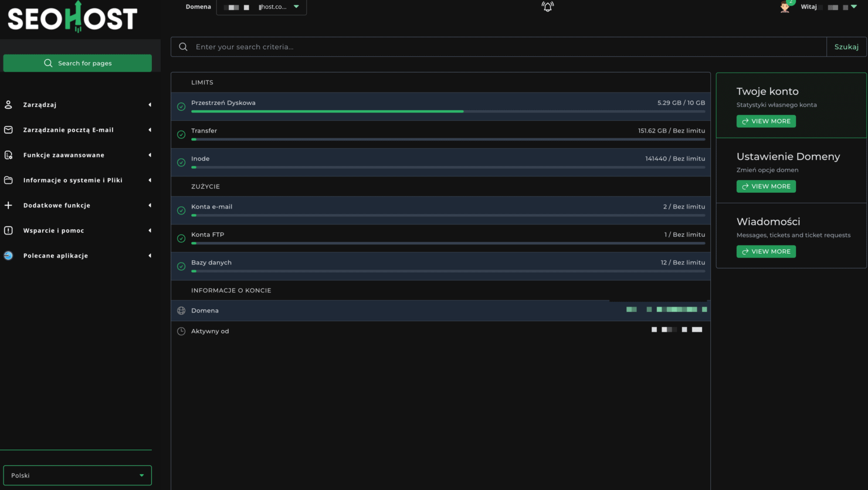Screen dimensions: 868x490
Task: Click the check status icon beside Konta e-mail
Action: tap(181, 210)
